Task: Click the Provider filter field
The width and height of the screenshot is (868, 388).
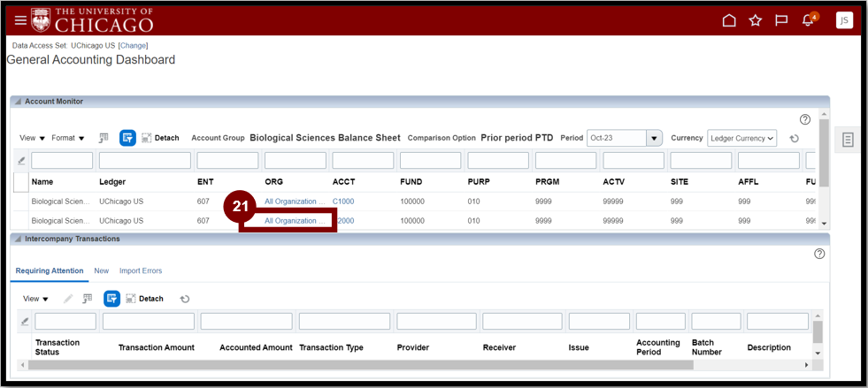Action: (437, 321)
